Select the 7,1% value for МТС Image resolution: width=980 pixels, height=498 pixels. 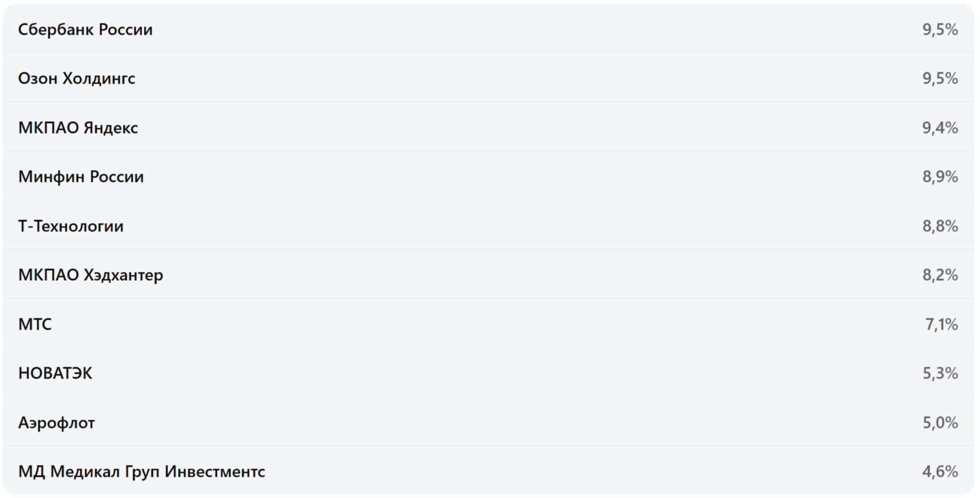click(941, 324)
